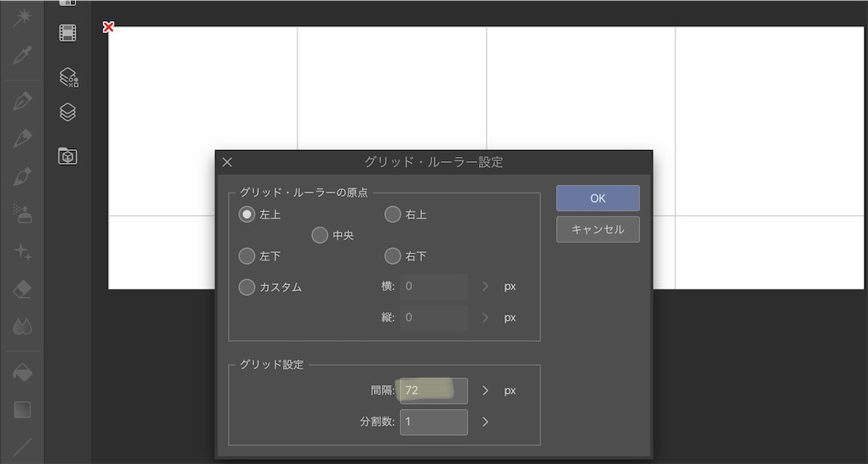Confirm dialog with OK button
The width and height of the screenshot is (868, 464).
tap(598, 198)
